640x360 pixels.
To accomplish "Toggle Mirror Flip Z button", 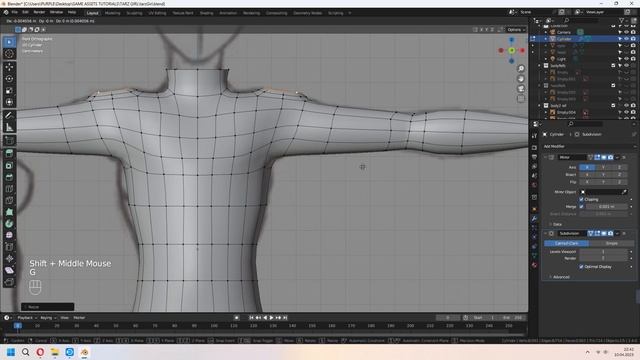I will pos(619,182).
